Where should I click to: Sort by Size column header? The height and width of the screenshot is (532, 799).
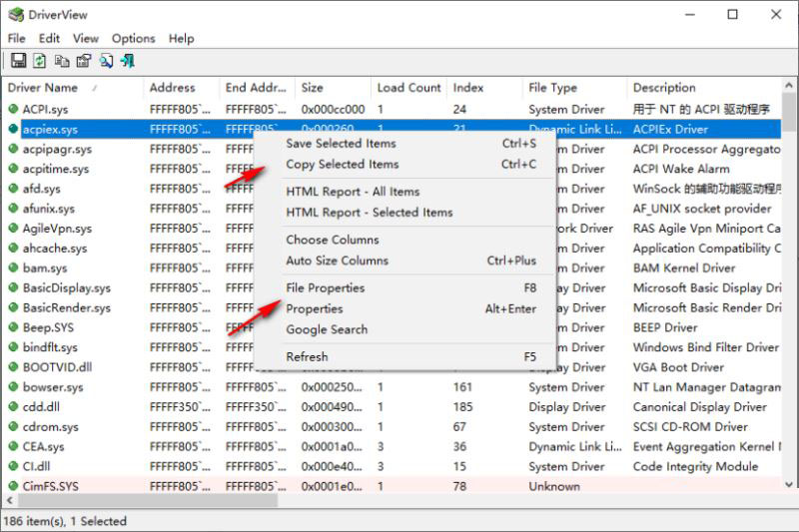tap(333, 88)
